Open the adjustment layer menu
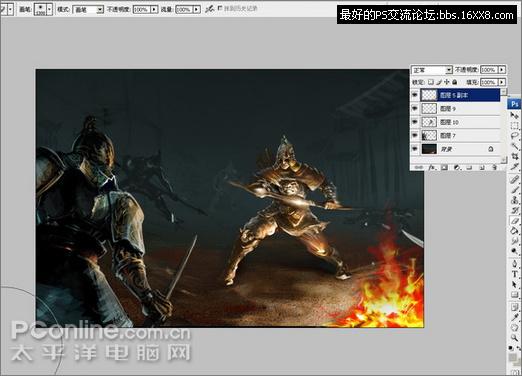The height and width of the screenshot is (376, 522). click(457, 167)
